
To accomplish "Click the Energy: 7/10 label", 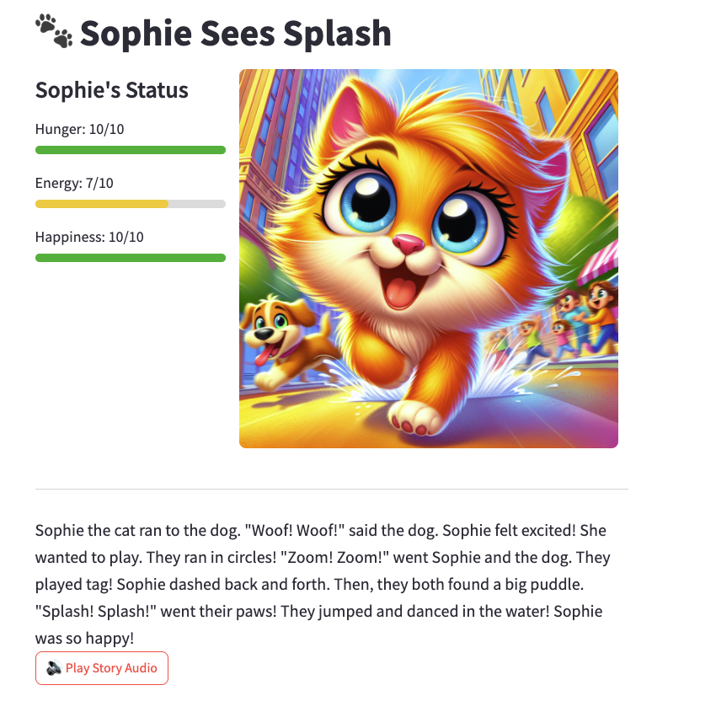I will click(x=74, y=183).
